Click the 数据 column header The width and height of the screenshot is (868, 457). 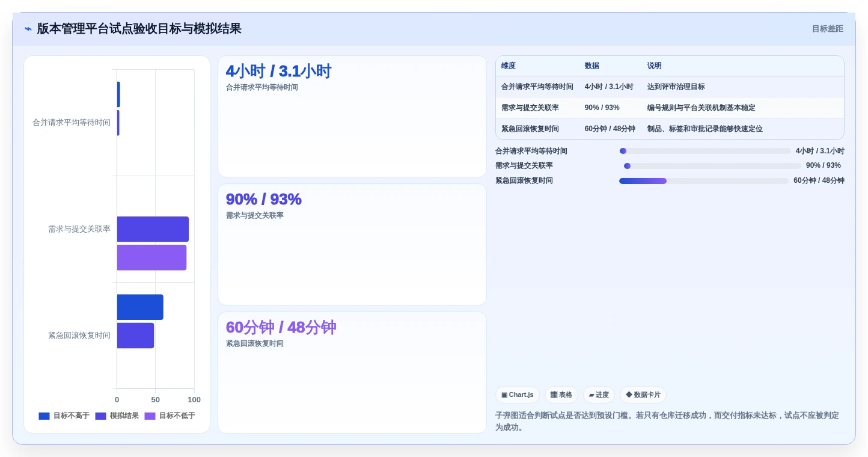592,66
